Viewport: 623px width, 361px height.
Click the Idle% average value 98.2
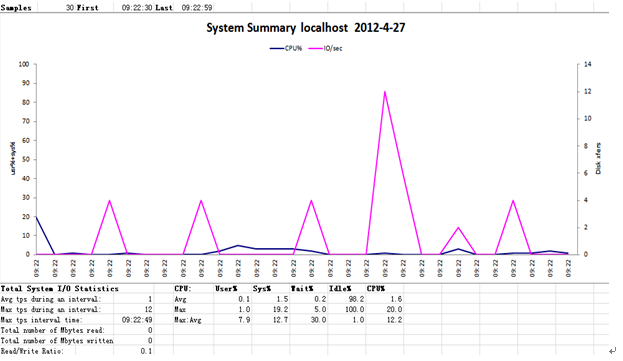[356, 299]
